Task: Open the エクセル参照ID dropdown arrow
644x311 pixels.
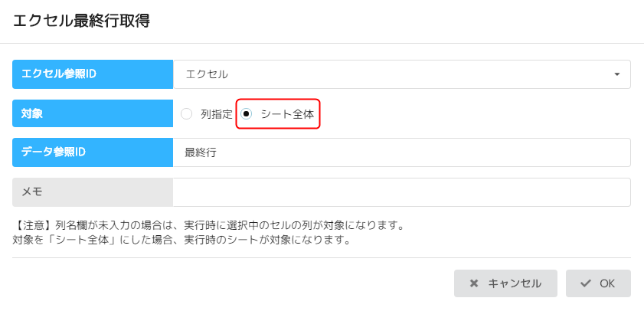Action: 617,74
